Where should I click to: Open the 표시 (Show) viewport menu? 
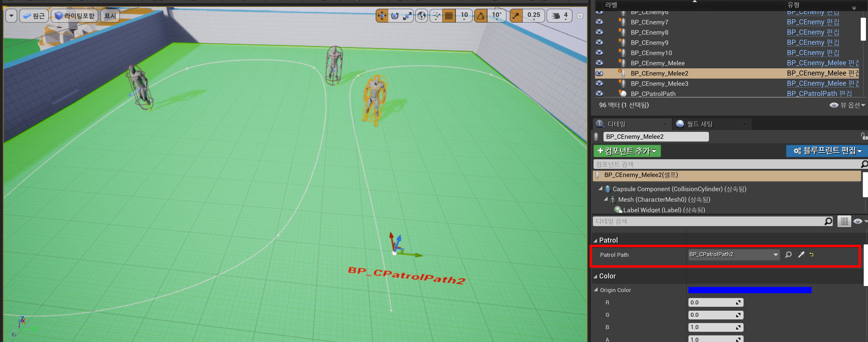[110, 16]
